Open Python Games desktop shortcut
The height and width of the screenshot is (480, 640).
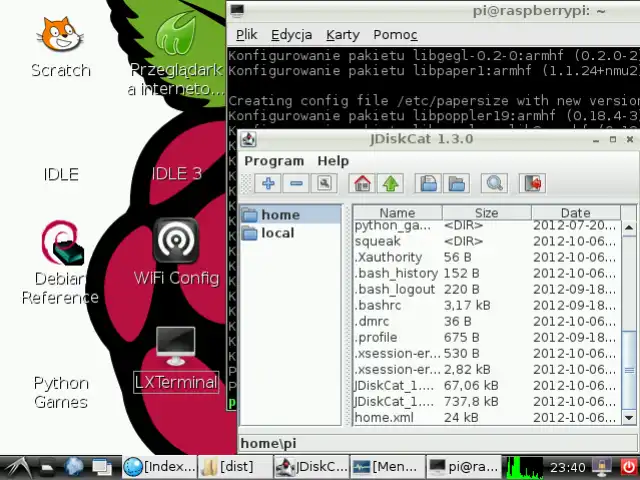tap(61, 392)
